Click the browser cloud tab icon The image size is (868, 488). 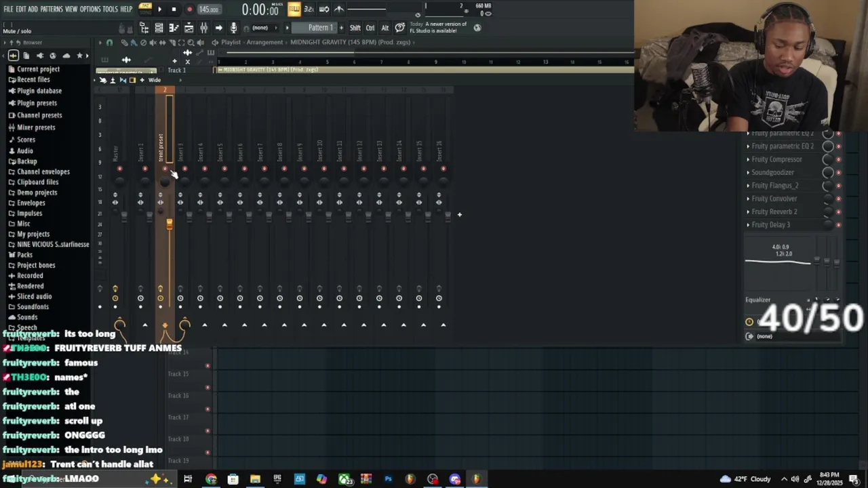tap(66, 56)
